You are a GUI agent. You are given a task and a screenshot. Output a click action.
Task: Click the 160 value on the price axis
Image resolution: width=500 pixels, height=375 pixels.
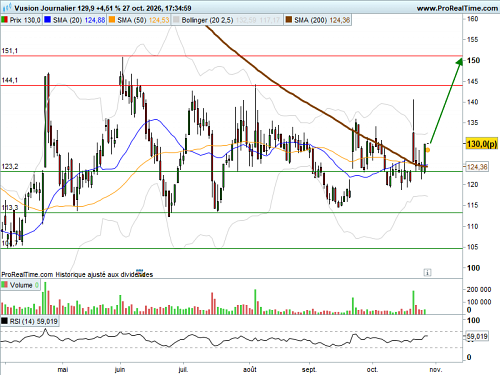tap(473, 19)
